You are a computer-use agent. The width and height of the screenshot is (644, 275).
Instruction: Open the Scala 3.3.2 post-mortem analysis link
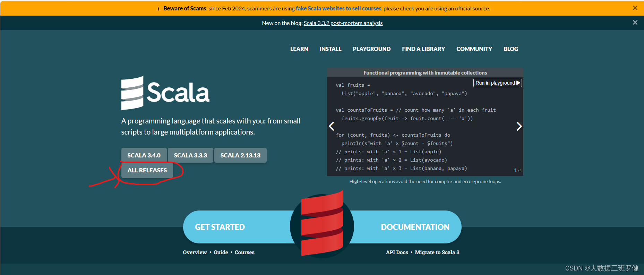pos(343,23)
